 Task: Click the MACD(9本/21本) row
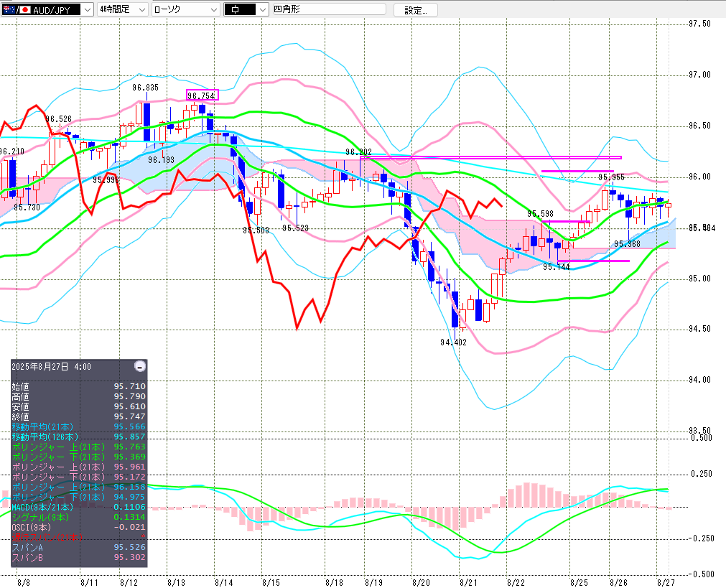(79, 508)
